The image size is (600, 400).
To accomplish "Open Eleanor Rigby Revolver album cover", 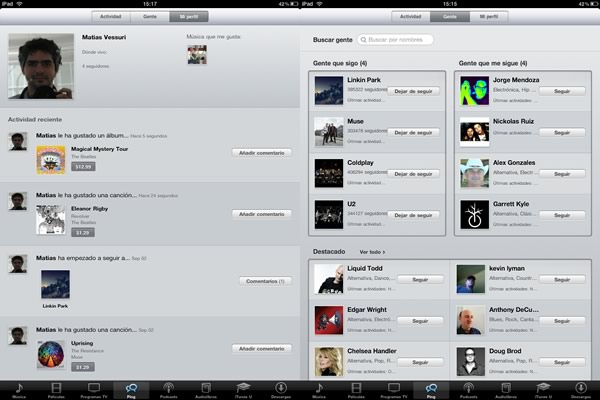I will pyautogui.click(x=51, y=220).
